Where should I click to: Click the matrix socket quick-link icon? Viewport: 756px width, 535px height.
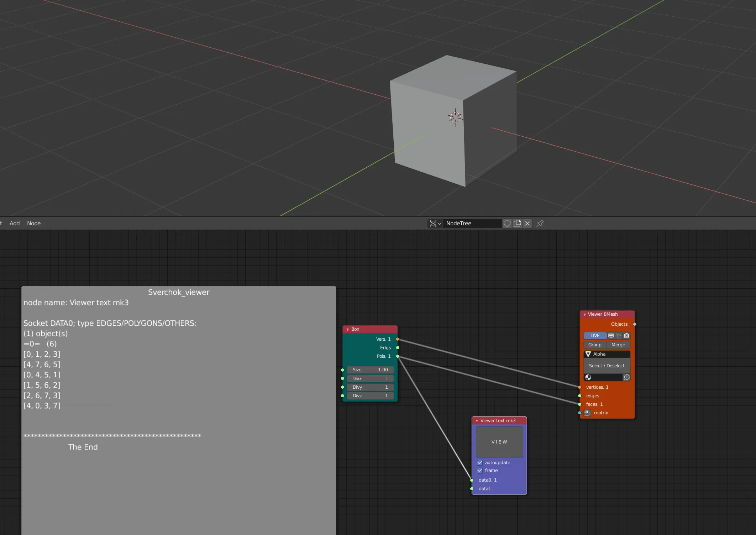click(x=587, y=413)
